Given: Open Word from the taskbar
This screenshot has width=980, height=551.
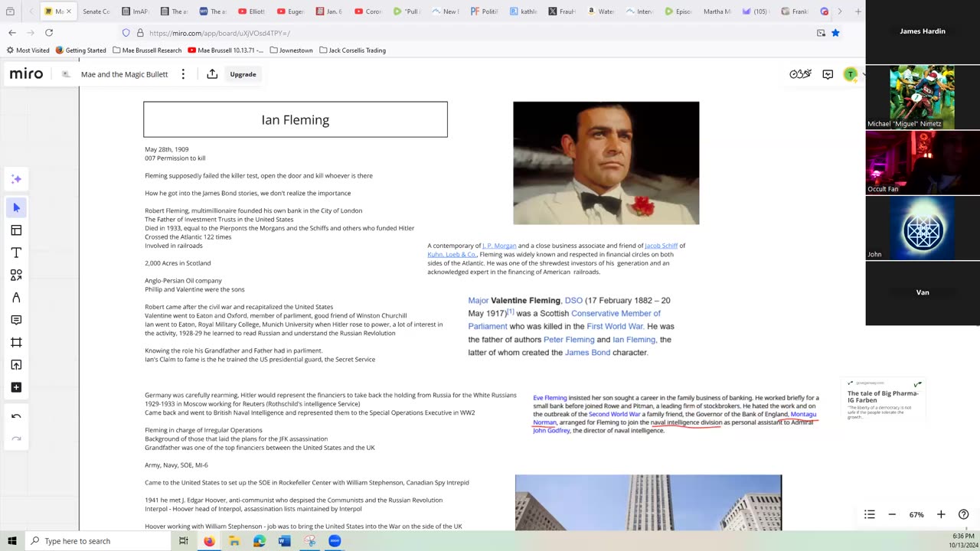Looking at the screenshot, I should 284,541.
